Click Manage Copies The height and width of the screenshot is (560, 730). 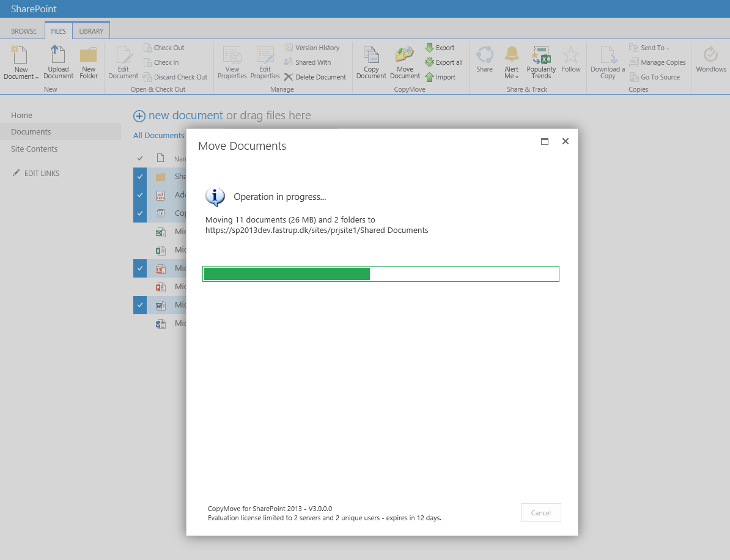click(657, 62)
